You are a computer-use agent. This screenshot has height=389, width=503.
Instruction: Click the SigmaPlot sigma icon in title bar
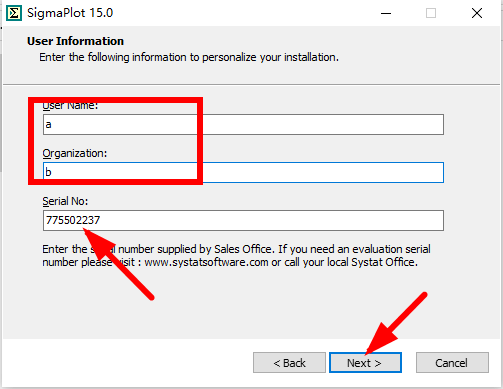tap(14, 13)
